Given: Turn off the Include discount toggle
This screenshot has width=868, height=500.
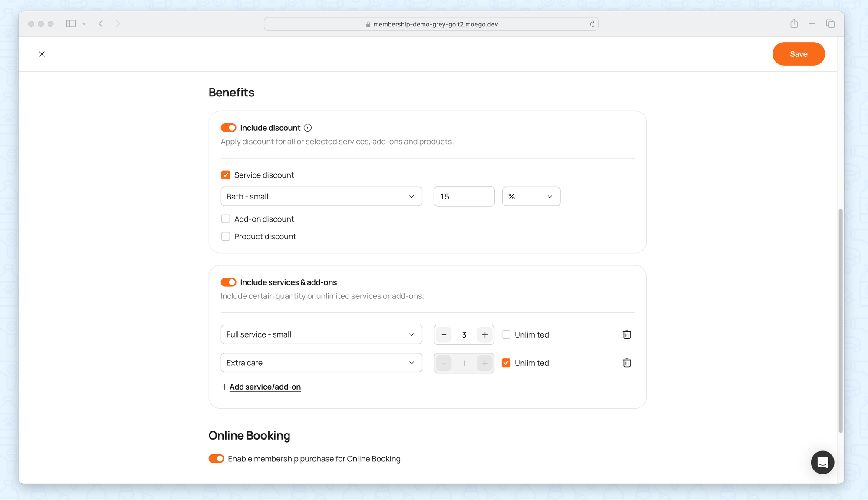Looking at the screenshot, I should pos(229,128).
